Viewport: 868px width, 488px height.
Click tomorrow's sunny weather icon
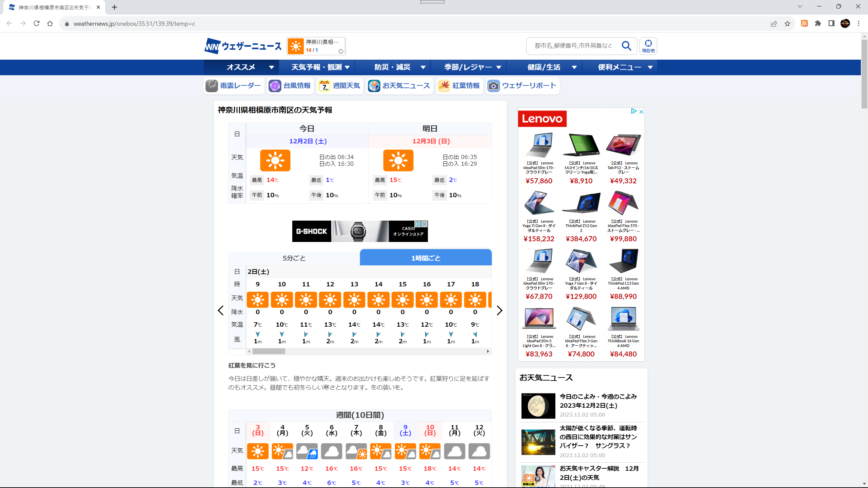(x=398, y=160)
